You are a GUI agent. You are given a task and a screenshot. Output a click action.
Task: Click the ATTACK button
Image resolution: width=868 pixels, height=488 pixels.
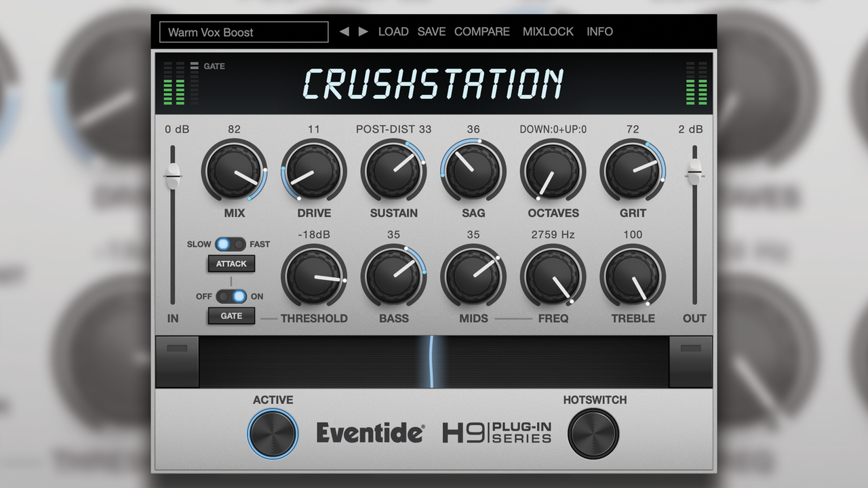231,264
